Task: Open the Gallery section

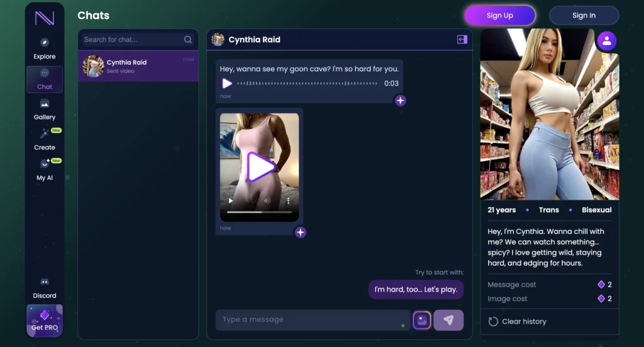Action: pos(45,110)
